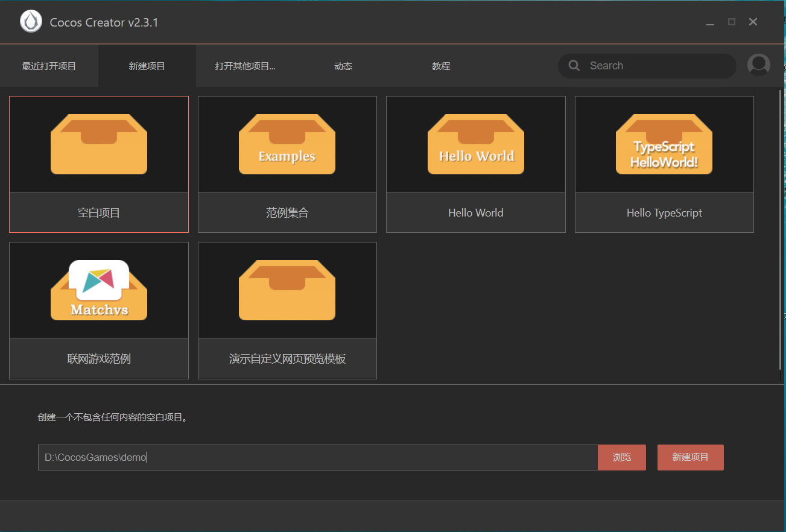The image size is (786, 532).
Task: Select the Matchvs online game template icon
Action: [99, 290]
